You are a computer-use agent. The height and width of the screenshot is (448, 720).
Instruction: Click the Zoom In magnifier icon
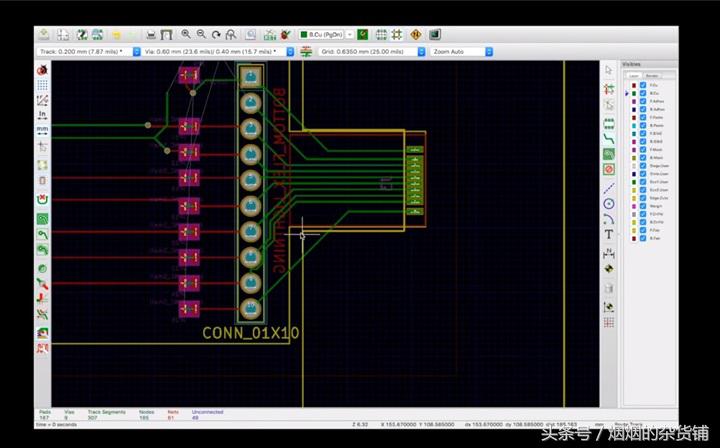tap(186, 34)
